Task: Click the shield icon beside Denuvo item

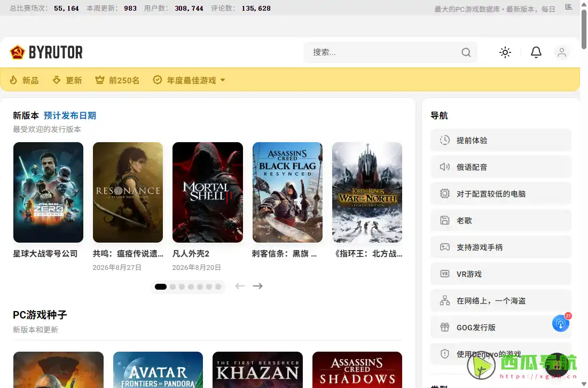Action: pyautogui.click(x=445, y=354)
